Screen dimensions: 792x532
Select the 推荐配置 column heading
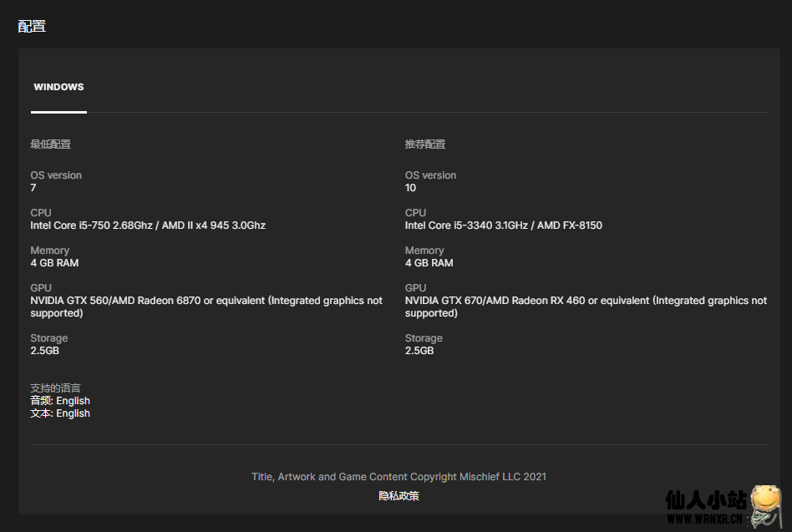coord(425,144)
